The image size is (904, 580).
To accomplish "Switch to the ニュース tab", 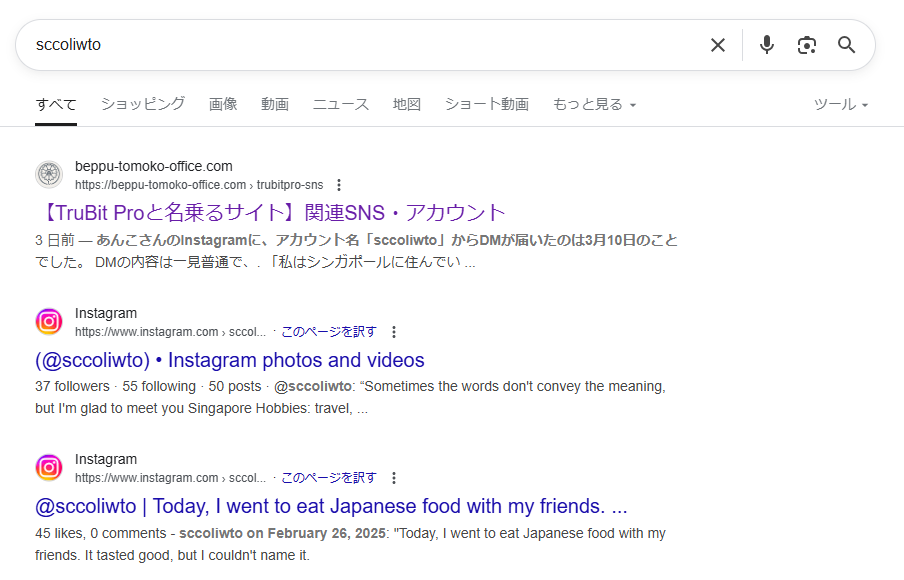I will pos(341,104).
